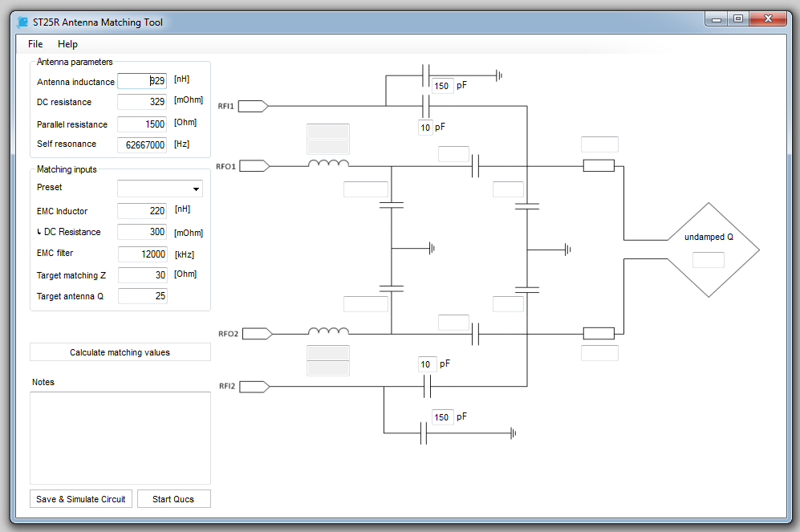The height and width of the screenshot is (532, 800).
Task: Open the File menu
Action: [35, 44]
